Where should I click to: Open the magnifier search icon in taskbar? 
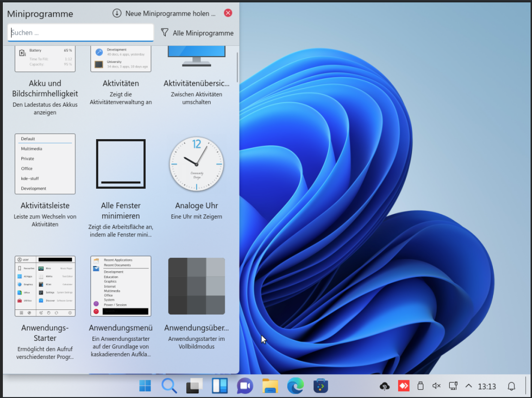[x=169, y=386]
